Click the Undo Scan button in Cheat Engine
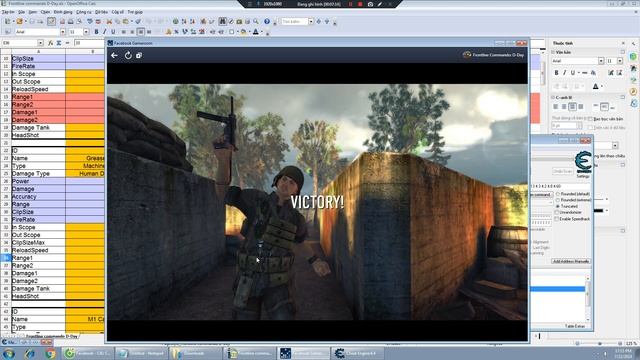The image size is (640, 360). [562, 171]
